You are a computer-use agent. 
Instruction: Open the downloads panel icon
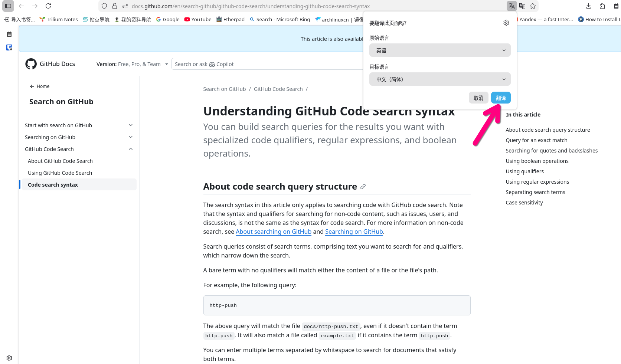tap(588, 6)
